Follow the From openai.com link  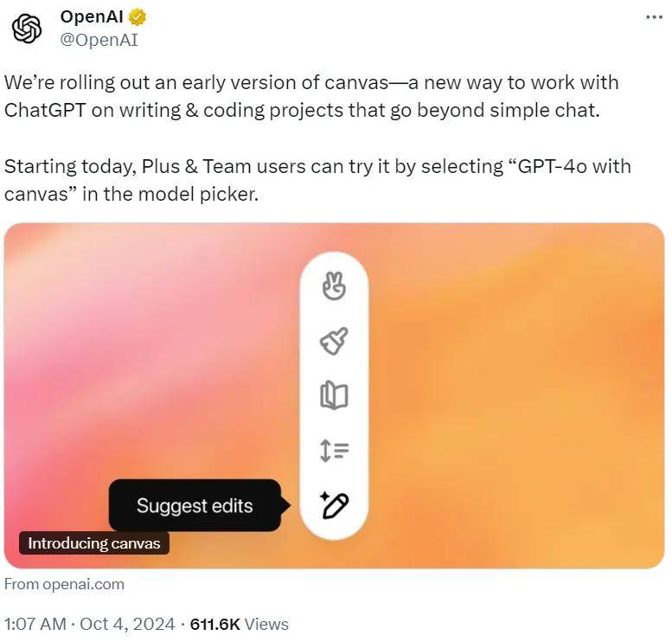pyautogui.click(x=64, y=584)
